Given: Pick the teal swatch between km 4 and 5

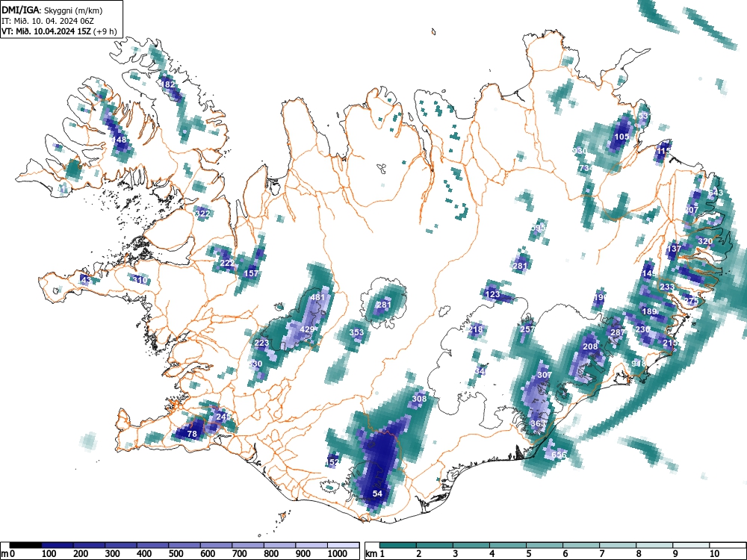Looking at the screenshot, I should [508, 545].
